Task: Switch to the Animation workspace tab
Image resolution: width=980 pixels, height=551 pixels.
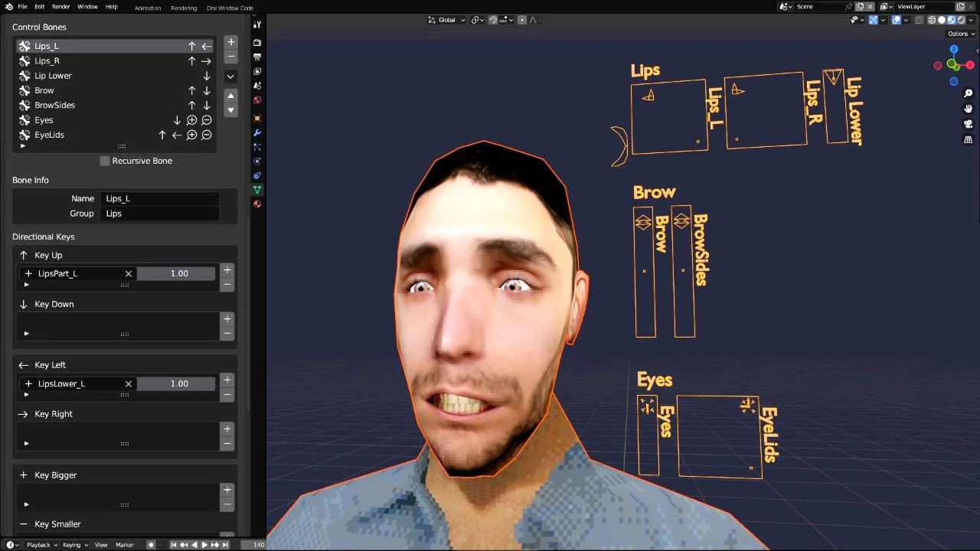Action: (147, 8)
